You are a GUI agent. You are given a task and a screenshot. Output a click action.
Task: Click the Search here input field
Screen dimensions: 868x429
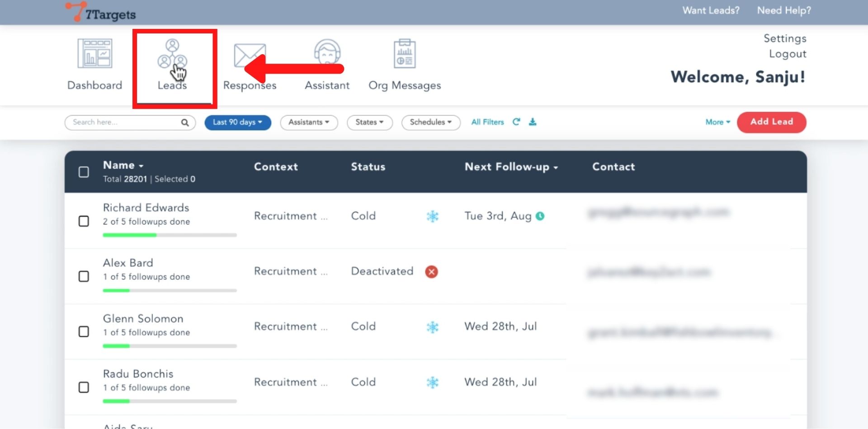click(x=124, y=122)
